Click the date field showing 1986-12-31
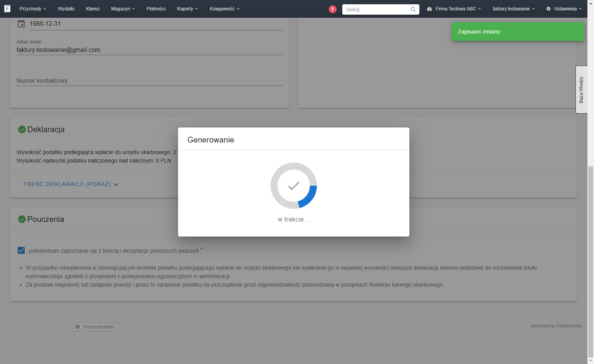The height and width of the screenshot is (364, 594). click(156, 24)
